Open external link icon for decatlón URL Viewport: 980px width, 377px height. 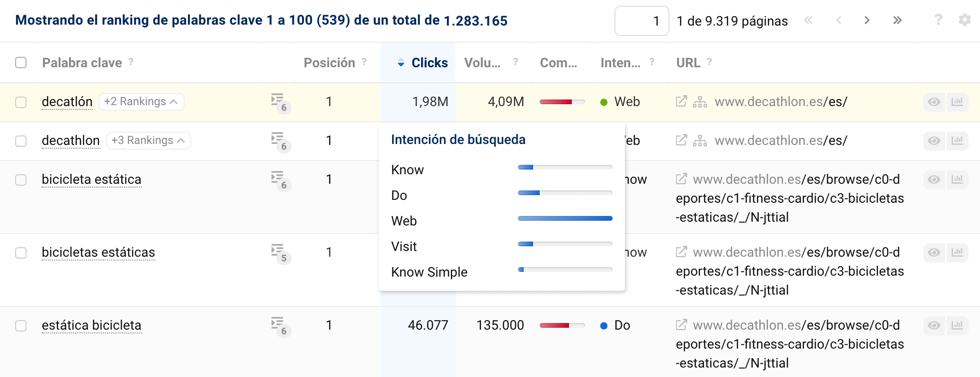point(681,101)
